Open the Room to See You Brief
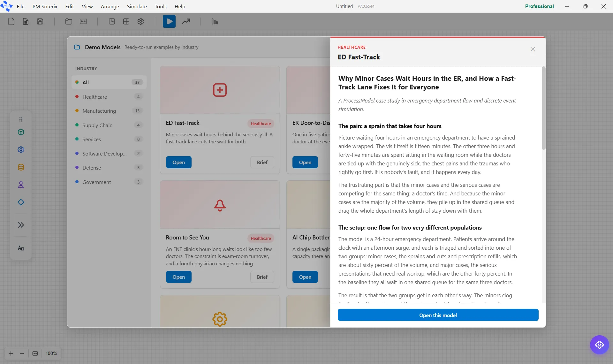613x364 pixels. (x=262, y=277)
